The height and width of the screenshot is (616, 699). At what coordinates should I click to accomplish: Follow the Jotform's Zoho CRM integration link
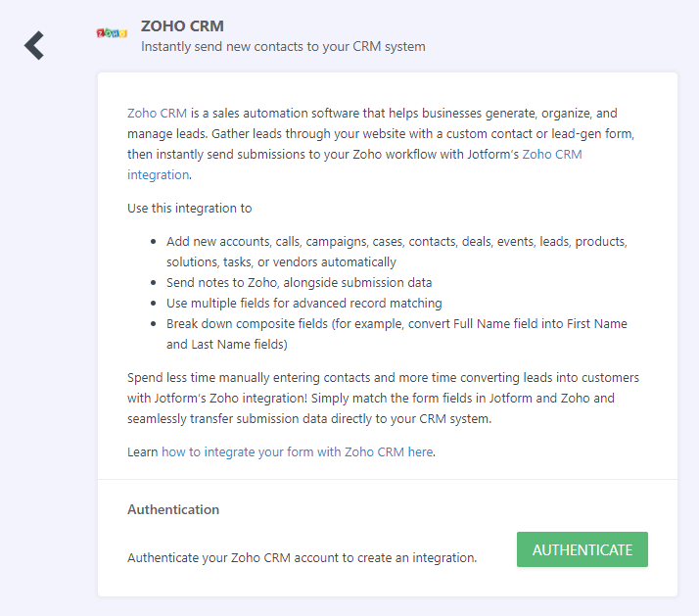(x=552, y=155)
